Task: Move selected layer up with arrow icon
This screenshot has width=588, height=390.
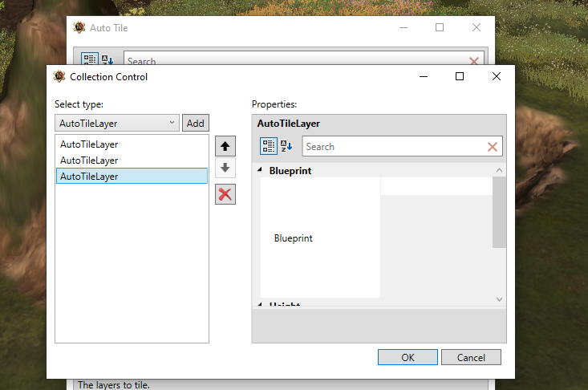Action: (x=225, y=146)
